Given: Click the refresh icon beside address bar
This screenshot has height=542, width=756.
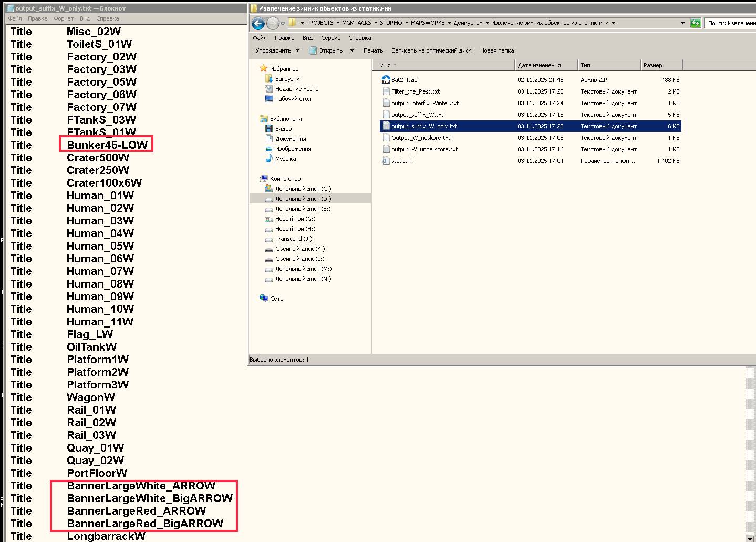Looking at the screenshot, I should point(696,23).
